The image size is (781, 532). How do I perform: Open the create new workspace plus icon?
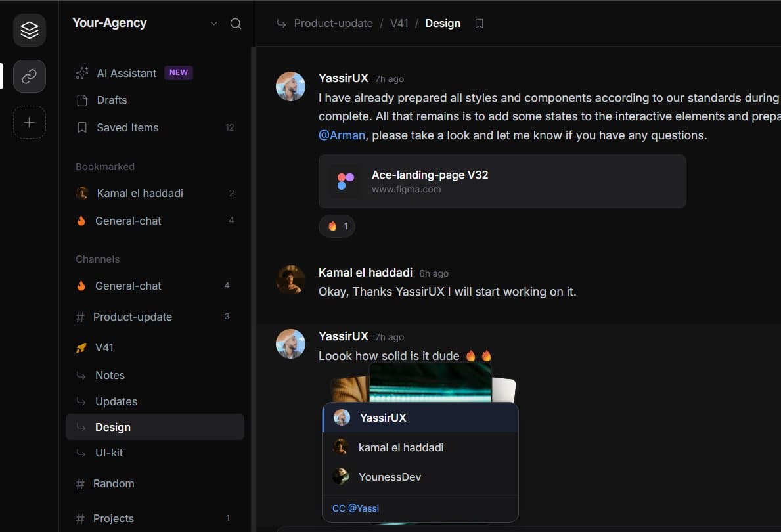(29, 122)
